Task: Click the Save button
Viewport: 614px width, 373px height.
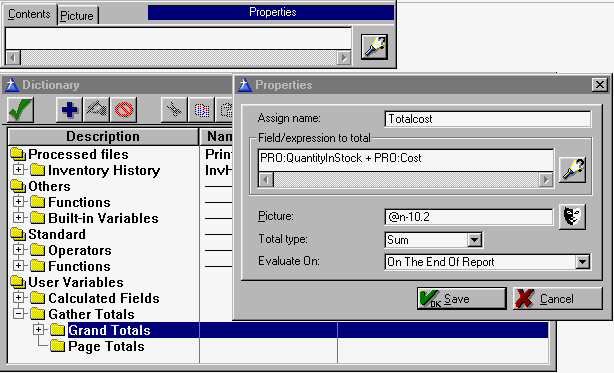Action: (462, 299)
